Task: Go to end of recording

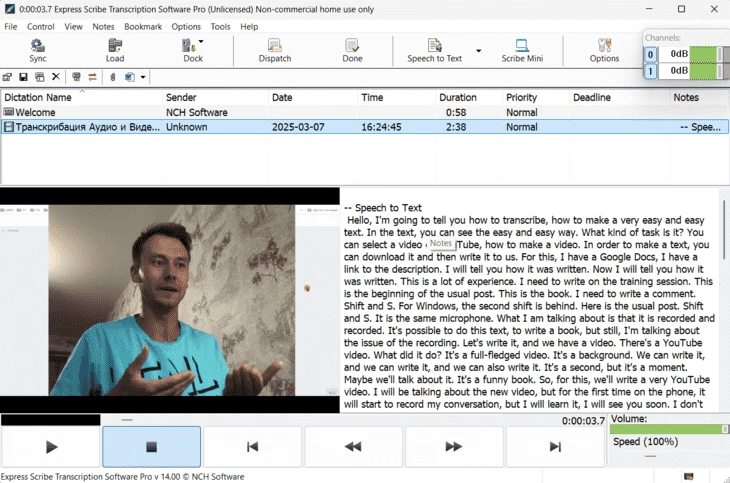Action: (x=554, y=447)
